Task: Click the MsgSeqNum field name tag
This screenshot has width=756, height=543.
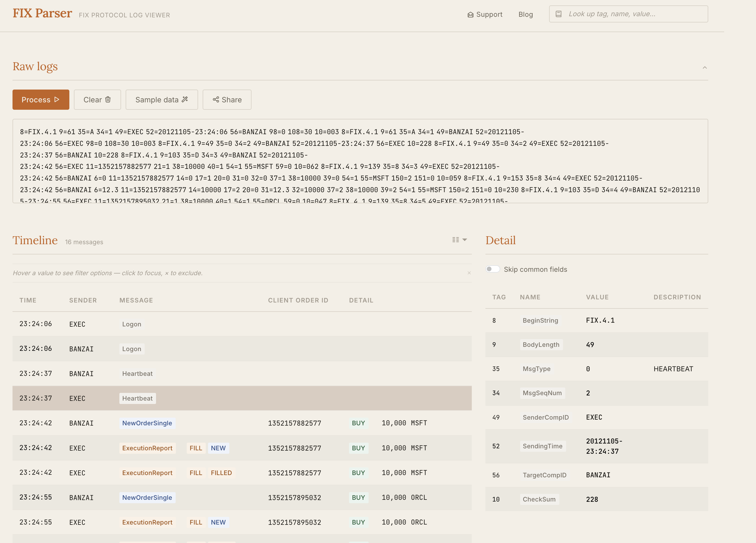Action: click(542, 393)
